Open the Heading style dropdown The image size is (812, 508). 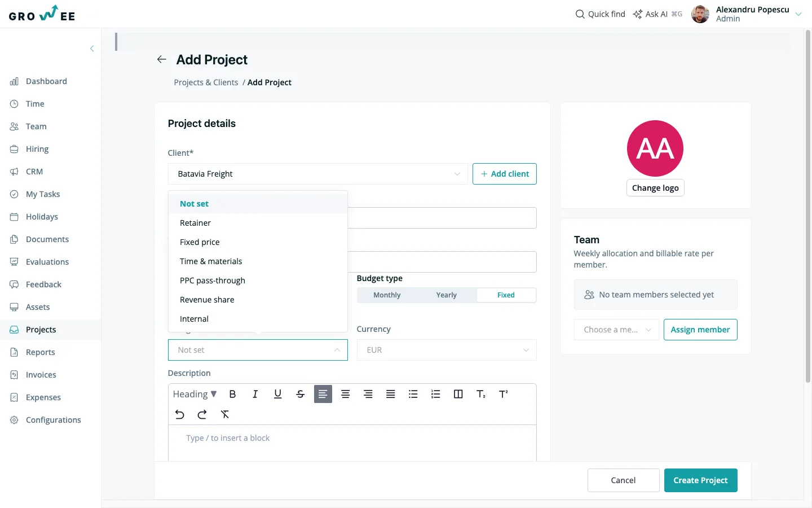195,394
